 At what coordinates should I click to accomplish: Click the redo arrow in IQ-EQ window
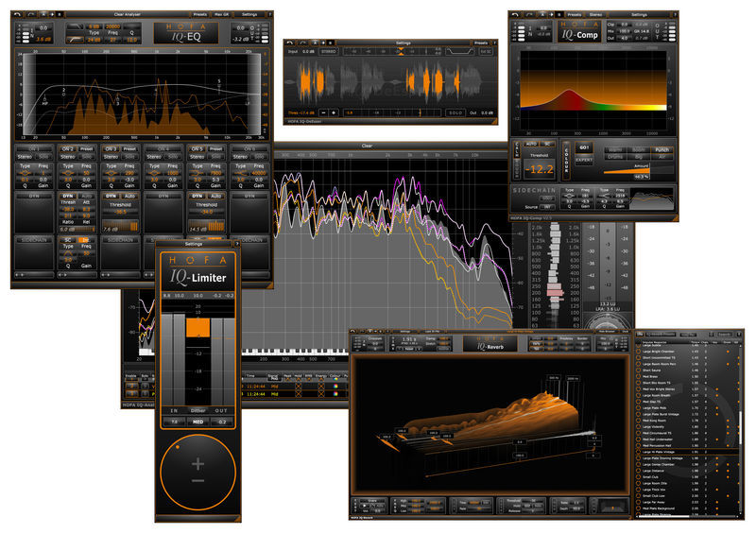[x=30, y=14]
